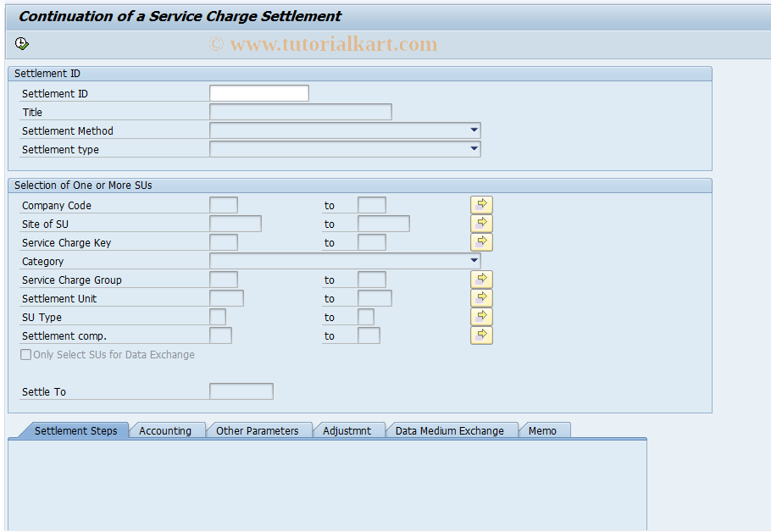771x532 pixels.
Task: Click the Service Charge Group from field
Action: [x=224, y=280]
